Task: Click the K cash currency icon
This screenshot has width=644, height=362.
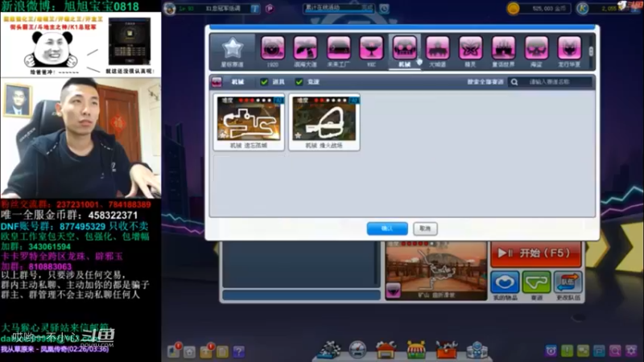Action: point(583,8)
